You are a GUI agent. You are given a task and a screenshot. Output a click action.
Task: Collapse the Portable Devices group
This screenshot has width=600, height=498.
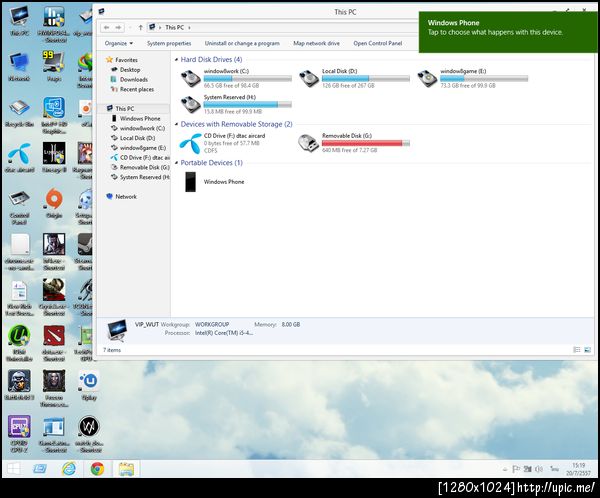pyautogui.click(x=176, y=163)
